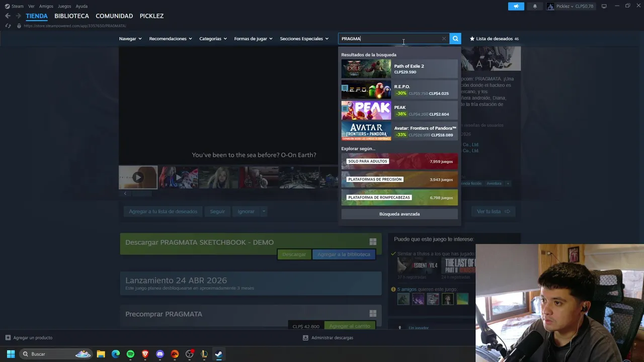The height and width of the screenshot is (362, 644).
Task: Click the Steam taskbar icon
Action: [219, 354]
